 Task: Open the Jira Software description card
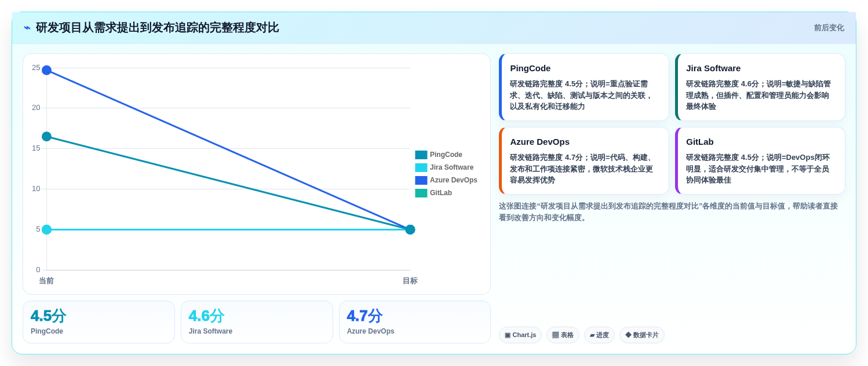click(760, 87)
